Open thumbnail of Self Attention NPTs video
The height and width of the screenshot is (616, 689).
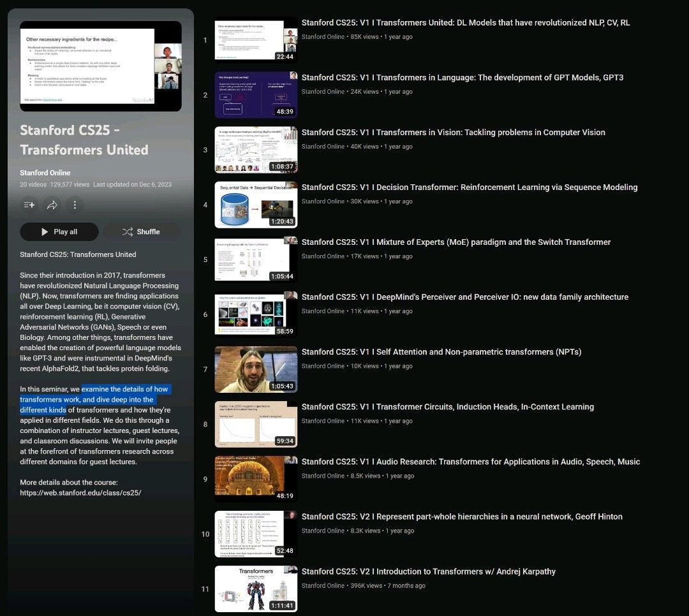pos(256,369)
